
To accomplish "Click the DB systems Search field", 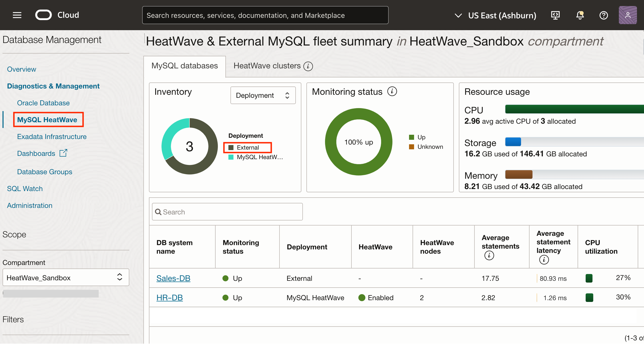I will pos(227,212).
